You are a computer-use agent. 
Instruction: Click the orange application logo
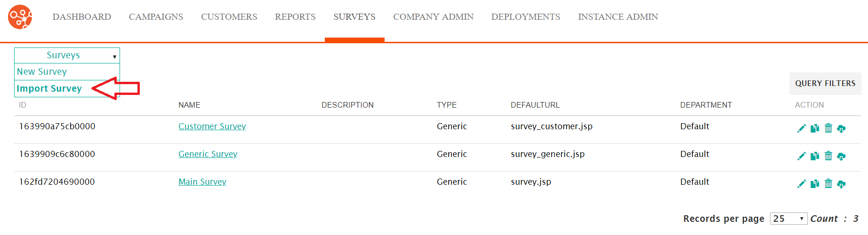pyautogui.click(x=20, y=17)
